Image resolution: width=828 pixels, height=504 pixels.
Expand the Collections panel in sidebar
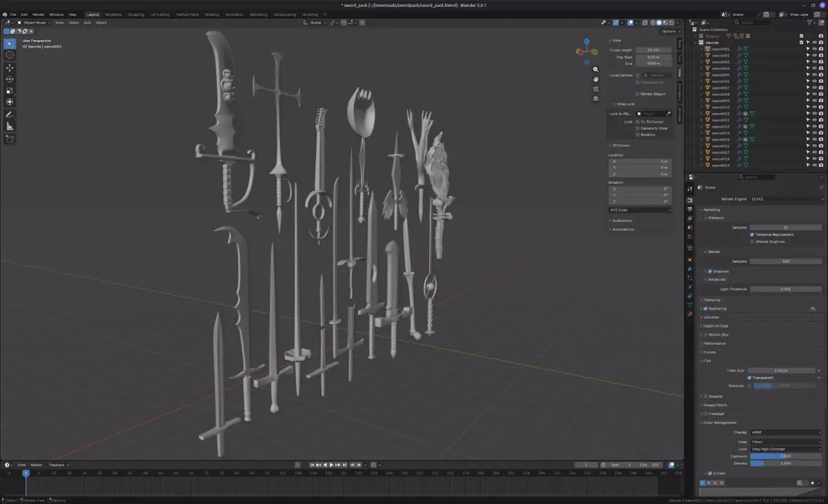tap(622, 221)
